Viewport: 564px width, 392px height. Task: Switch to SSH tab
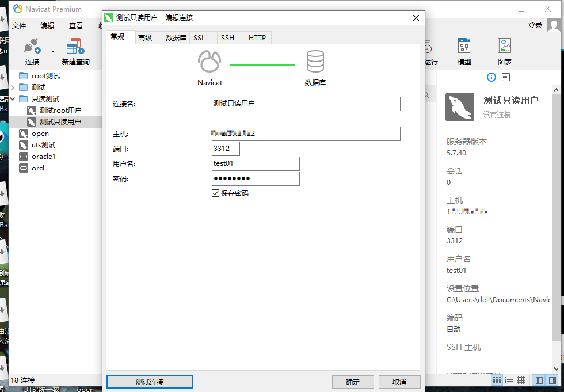227,38
